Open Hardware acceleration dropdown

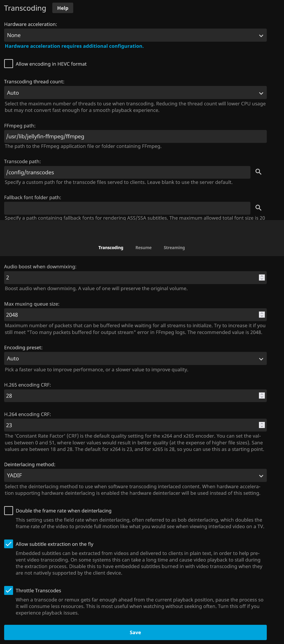[135, 35]
